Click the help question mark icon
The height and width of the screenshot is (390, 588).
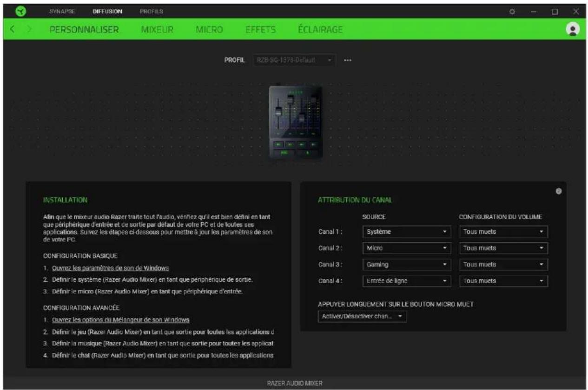[x=558, y=190]
